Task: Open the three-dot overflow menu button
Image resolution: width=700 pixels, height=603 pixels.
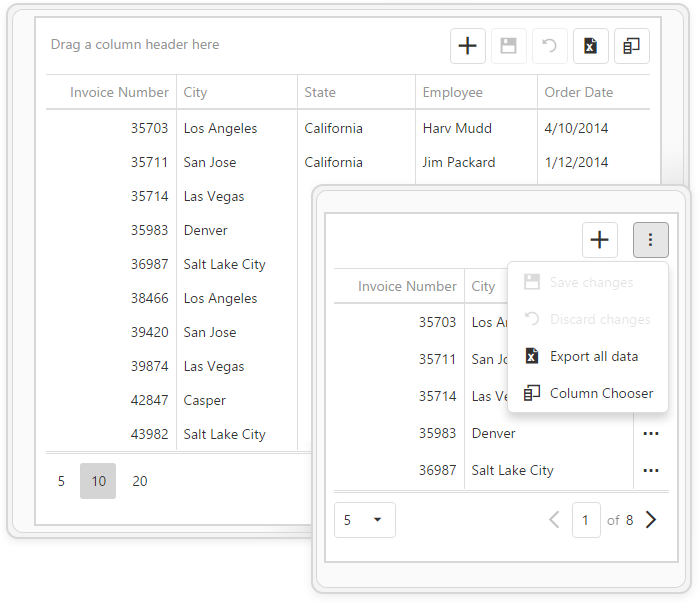Action: pyautogui.click(x=650, y=240)
